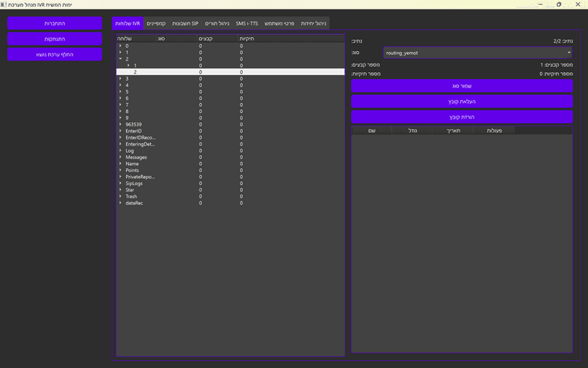
Task: Click the פעולות actions column header
Action: click(x=494, y=130)
